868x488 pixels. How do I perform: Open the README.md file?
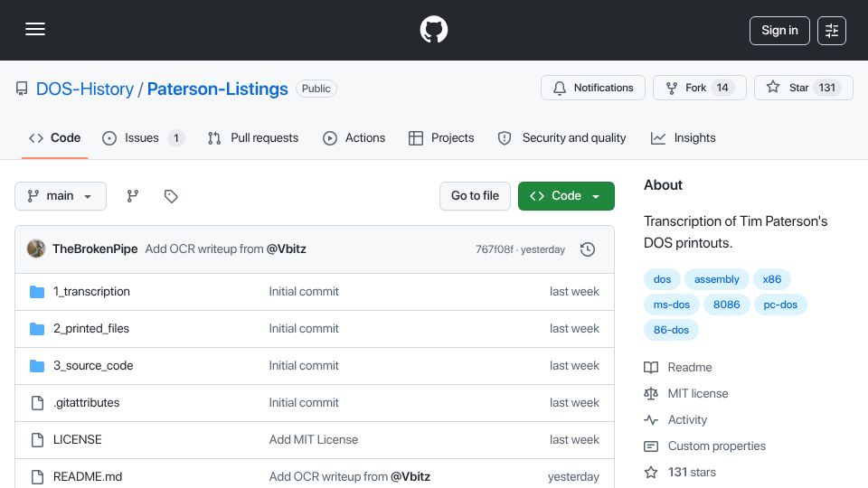click(x=88, y=477)
